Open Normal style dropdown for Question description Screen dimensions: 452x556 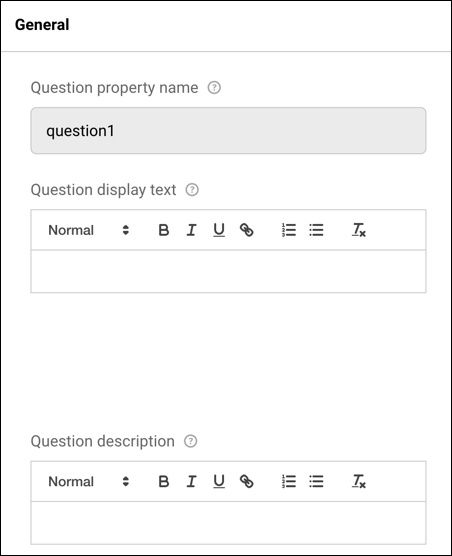(89, 482)
